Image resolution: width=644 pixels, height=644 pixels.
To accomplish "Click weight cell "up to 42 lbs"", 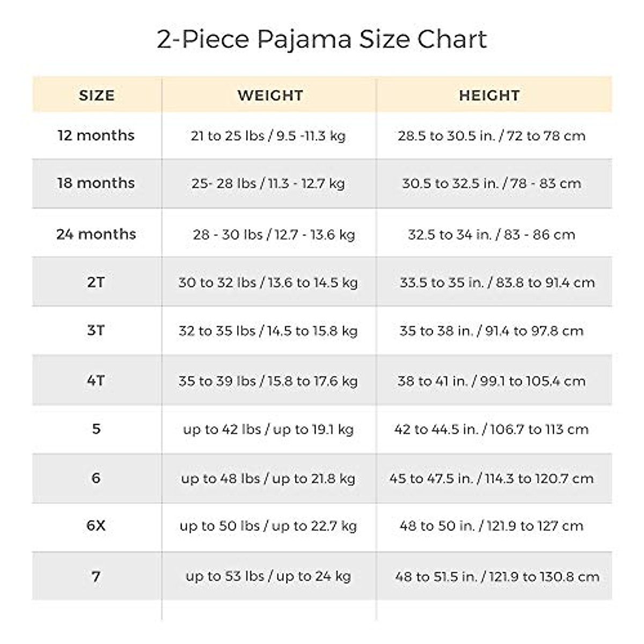I will click(x=268, y=429).
